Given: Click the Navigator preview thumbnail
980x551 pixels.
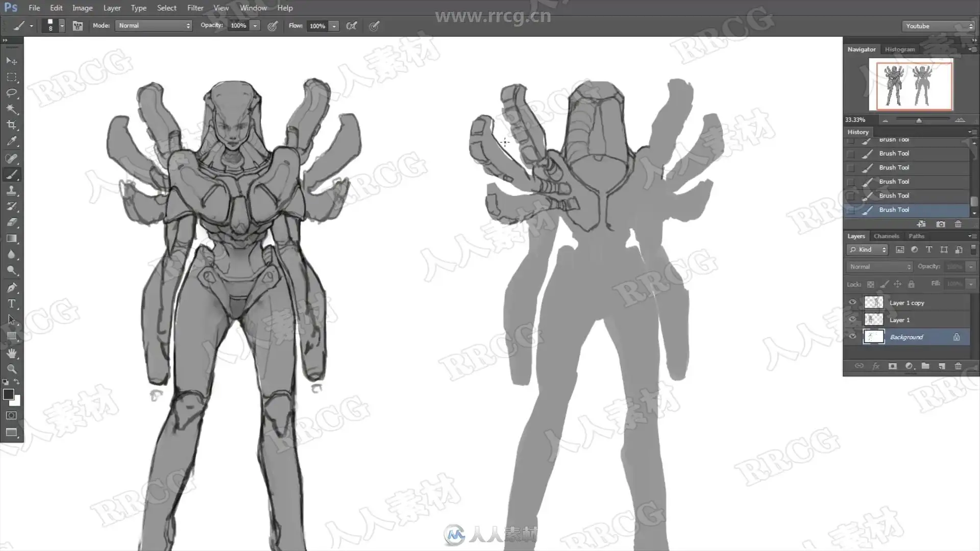Looking at the screenshot, I should pyautogui.click(x=914, y=85).
